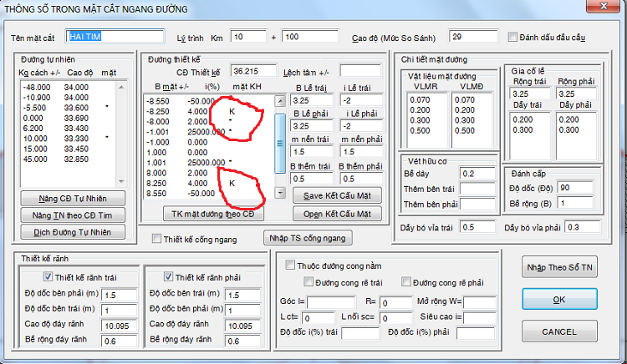627x364 pixels.
Task: Uncheck 'Thiết kế rãnh trái'
Action: click(x=48, y=276)
